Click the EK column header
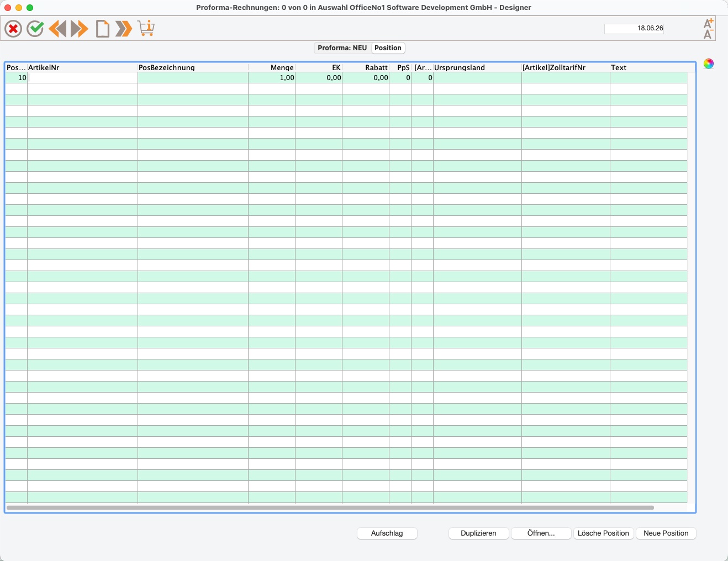This screenshot has width=728, height=561. pos(319,67)
